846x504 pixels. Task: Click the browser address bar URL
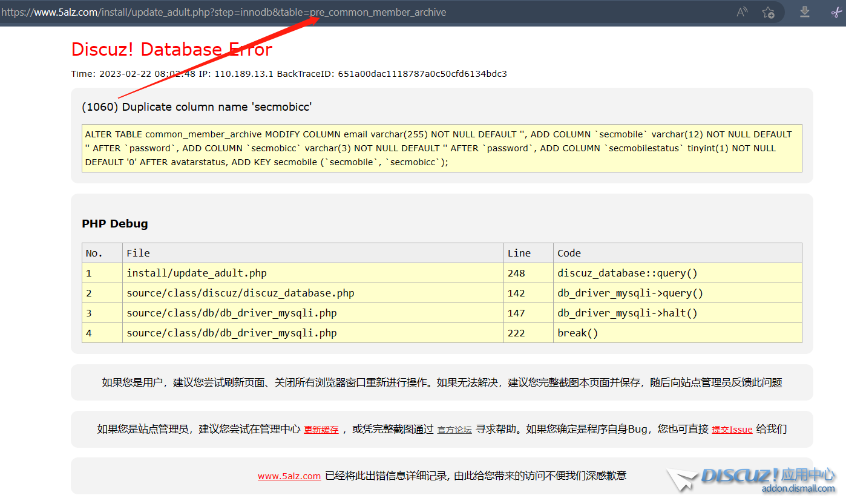[224, 12]
